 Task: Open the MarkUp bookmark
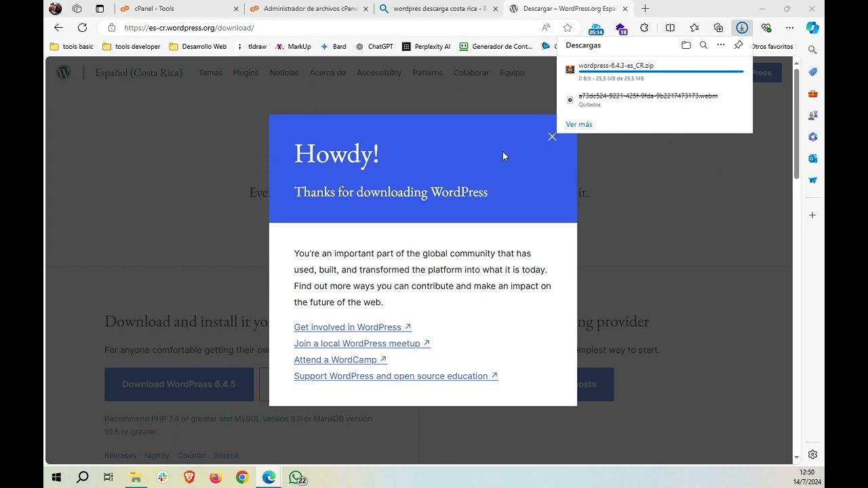pyautogui.click(x=293, y=47)
